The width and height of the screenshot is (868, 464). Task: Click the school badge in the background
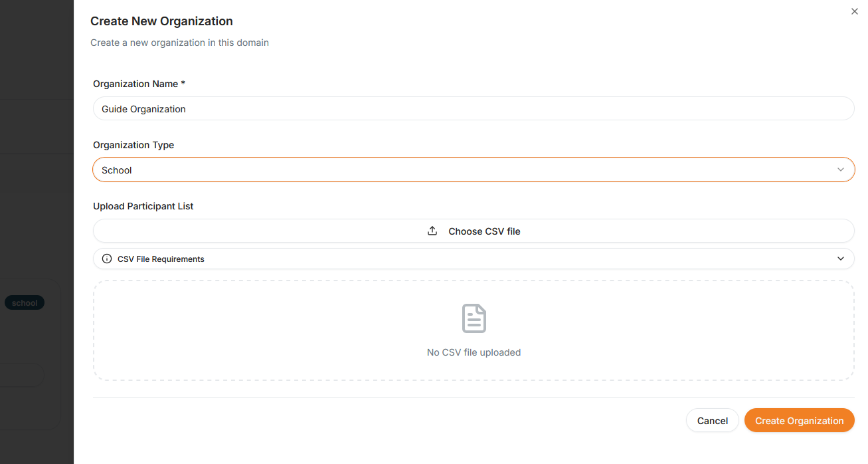click(x=25, y=303)
